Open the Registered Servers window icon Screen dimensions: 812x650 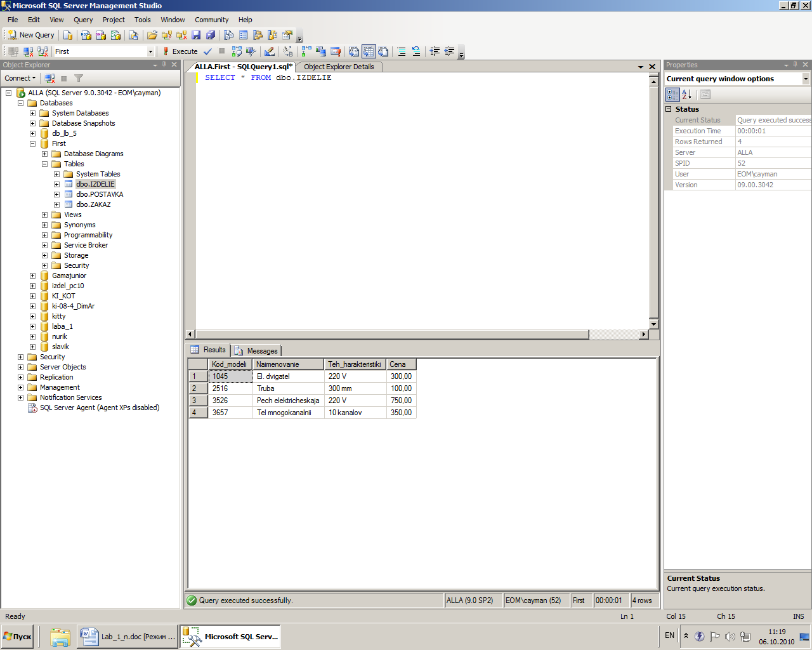click(x=229, y=35)
